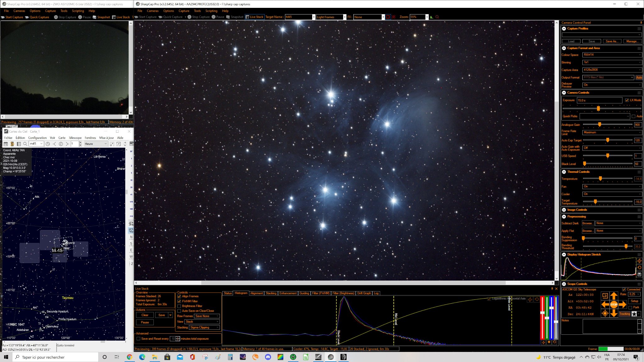644x362 pixels.
Task: Collapse the Thermal Controls section
Action: [564, 172]
